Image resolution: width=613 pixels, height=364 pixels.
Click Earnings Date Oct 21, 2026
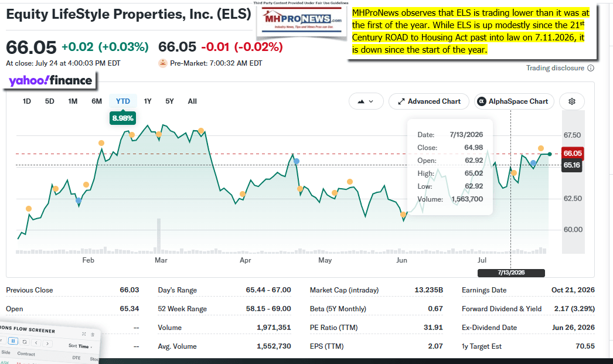(573, 290)
